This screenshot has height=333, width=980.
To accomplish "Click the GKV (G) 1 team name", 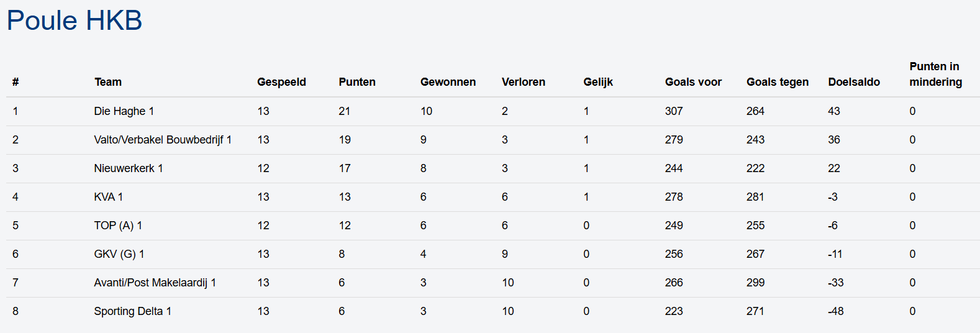I will [x=119, y=254].
